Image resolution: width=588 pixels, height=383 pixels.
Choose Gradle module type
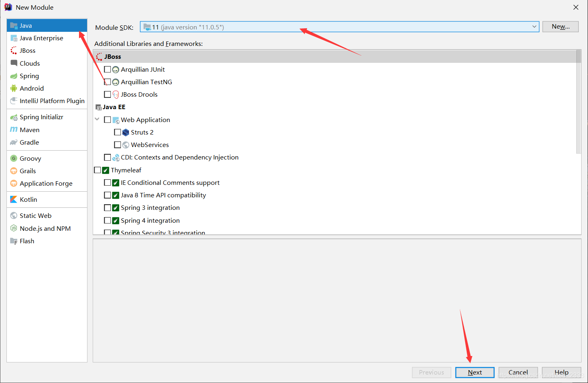click(47, 143)
